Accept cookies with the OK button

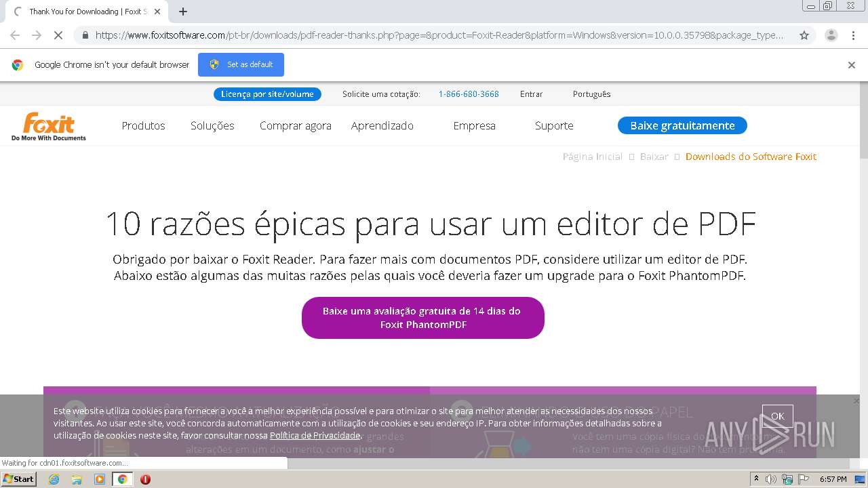[x=777, y=416]
